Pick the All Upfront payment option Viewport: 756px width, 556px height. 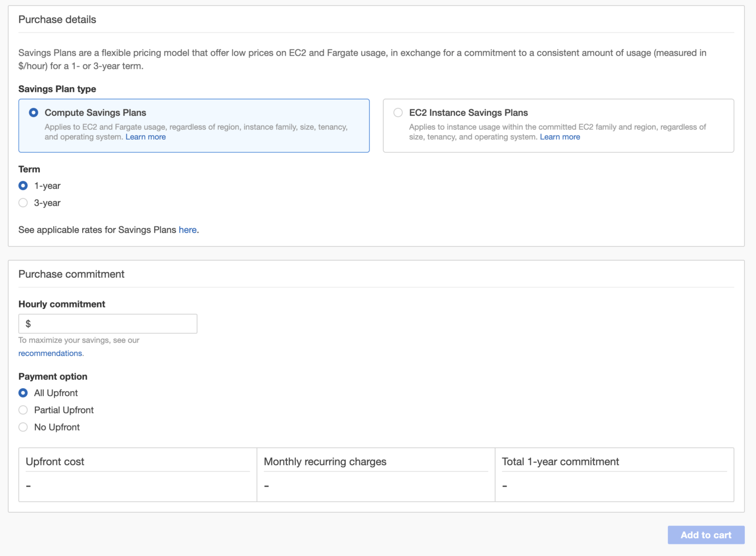[x=23, y=393]
